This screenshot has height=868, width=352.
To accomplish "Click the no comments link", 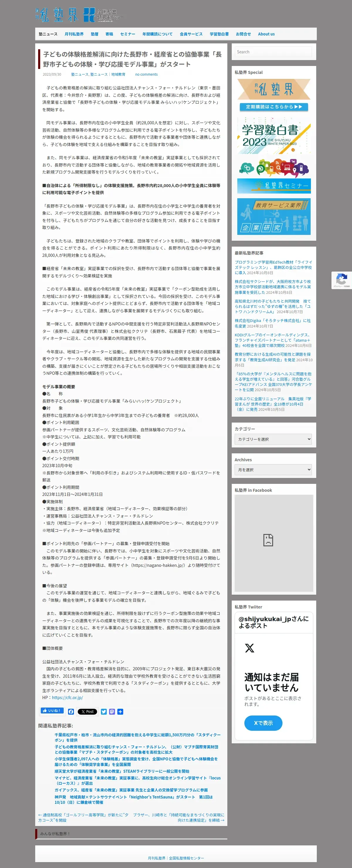I will pyautogui.click(x=146, y=74).
